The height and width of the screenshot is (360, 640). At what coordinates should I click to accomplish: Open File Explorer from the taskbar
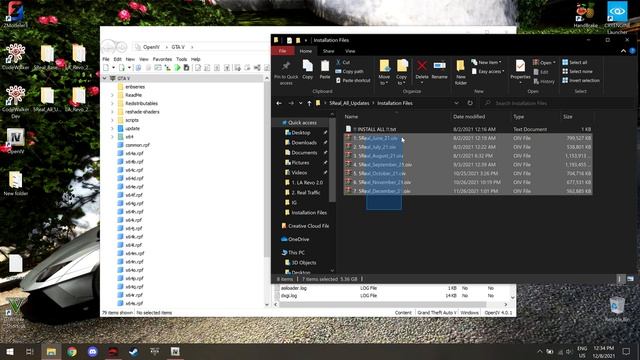point(51,351)
